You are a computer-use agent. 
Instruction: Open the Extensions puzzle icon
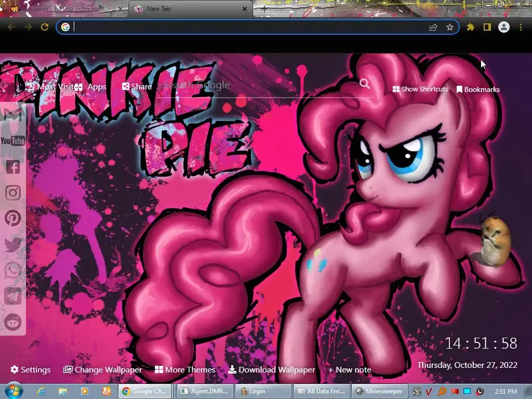click(x=471, y=27)
